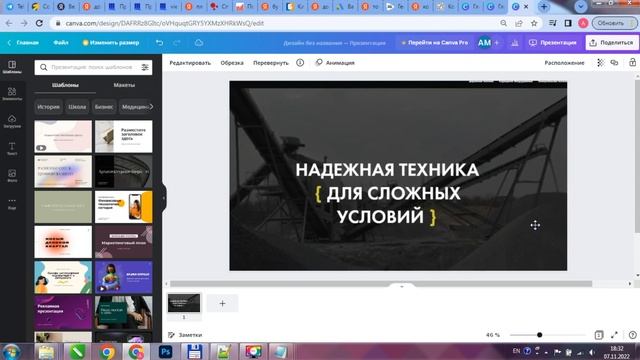Select the orange phone template thumbnail
The image size is (640, 360).
tap(124, 207)
